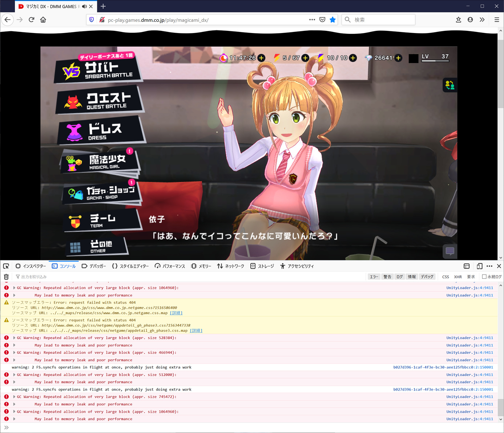Clear console output with the trash icon
The width and height of the screenshot is (504, 433).
click(6, 277)
